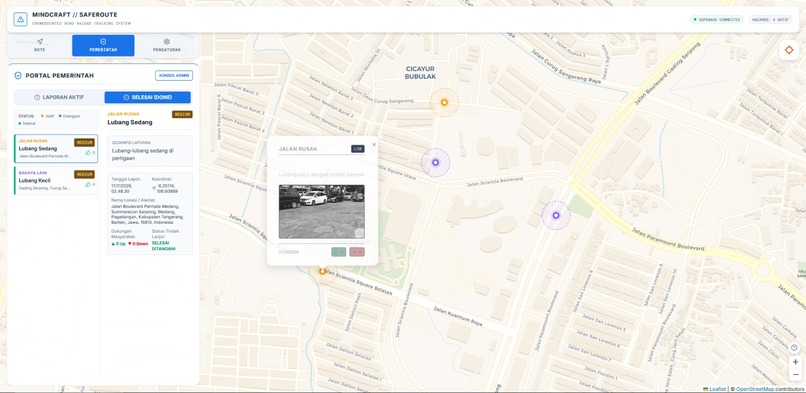
Task: Click the Cicayur Bubulak map label
Action: 420,72
